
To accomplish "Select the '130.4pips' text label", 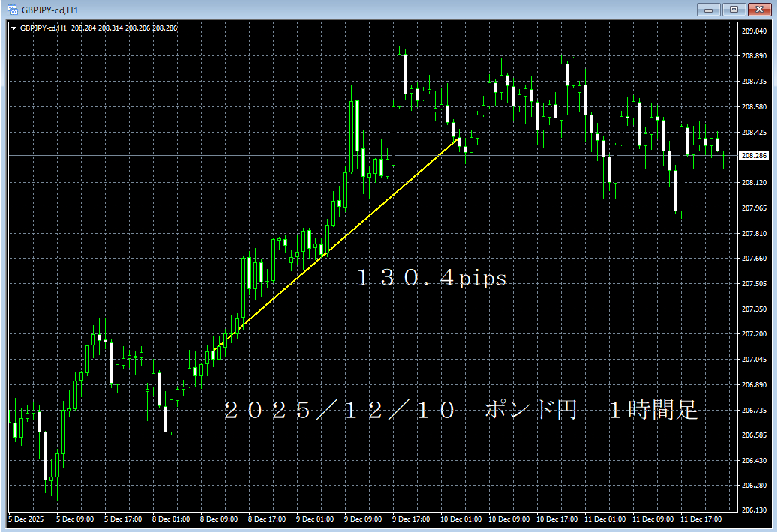I will pos(431,278).
